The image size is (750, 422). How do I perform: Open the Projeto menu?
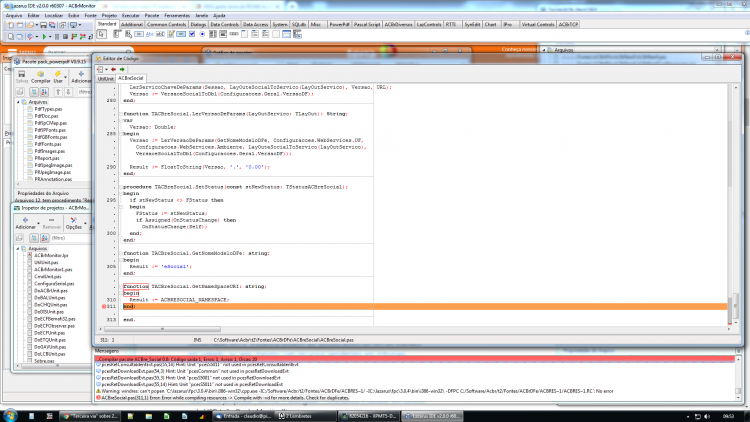(x=109, y=16)
